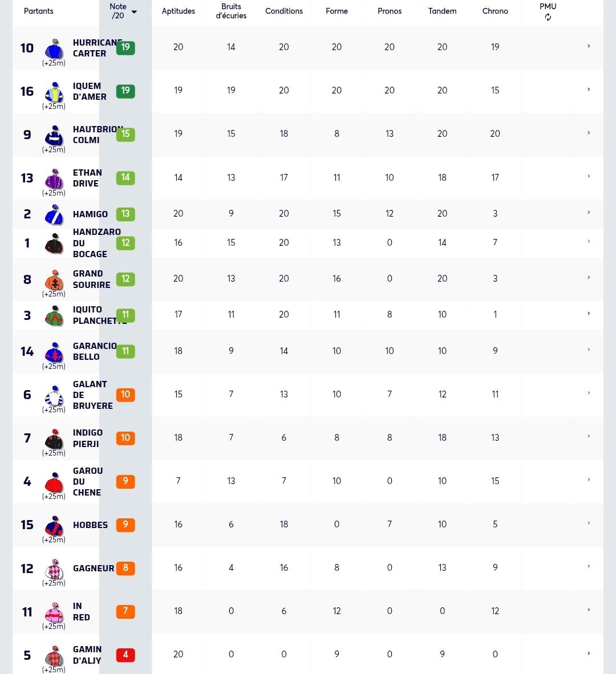The height and width of the screenshot is (674, 616).
Task: Expand the Gamin d'Aljy row chevron
Action: coord(589,653)
